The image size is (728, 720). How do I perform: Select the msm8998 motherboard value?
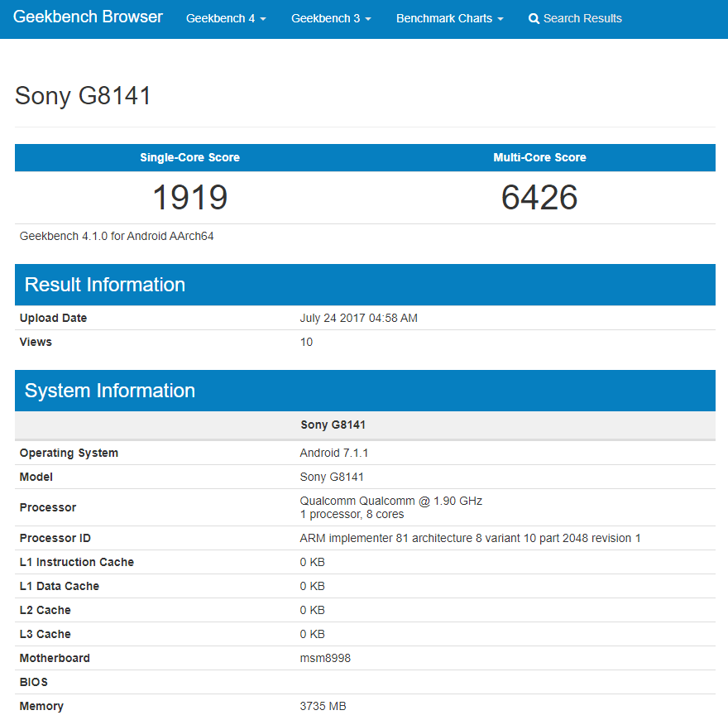(x=325, y=658)
